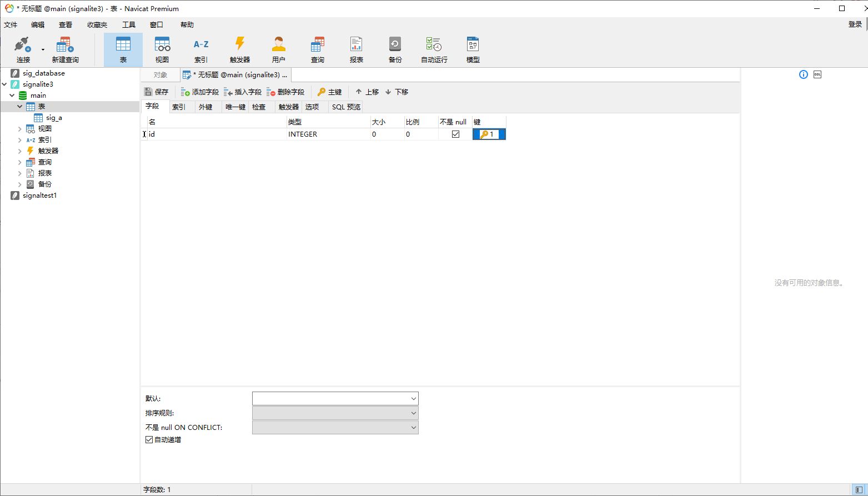Screen dimensions: 868x496
Task: Click 上移 move up
Action: (367, 92)
